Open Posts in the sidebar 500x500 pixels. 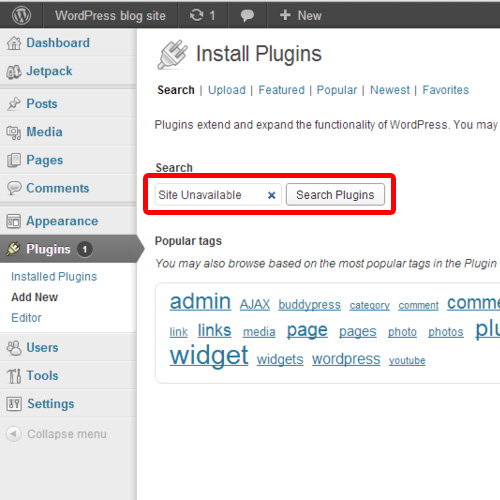(42, 104)
